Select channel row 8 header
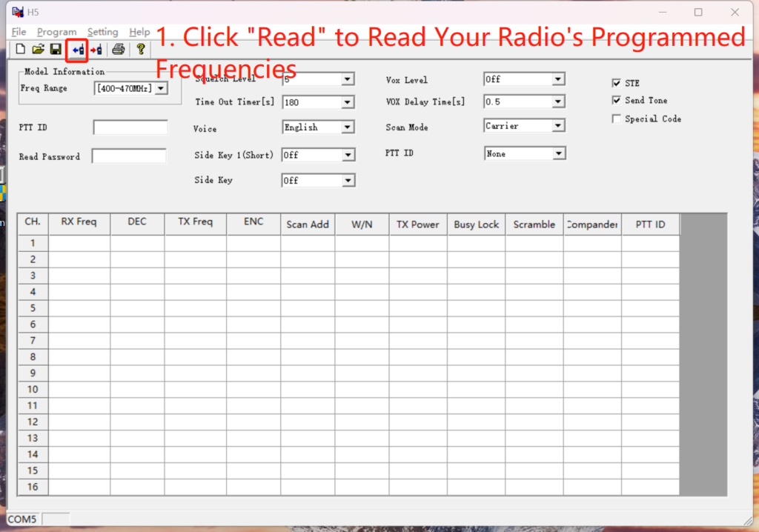 pyautogui.click(x=33, y=356)
